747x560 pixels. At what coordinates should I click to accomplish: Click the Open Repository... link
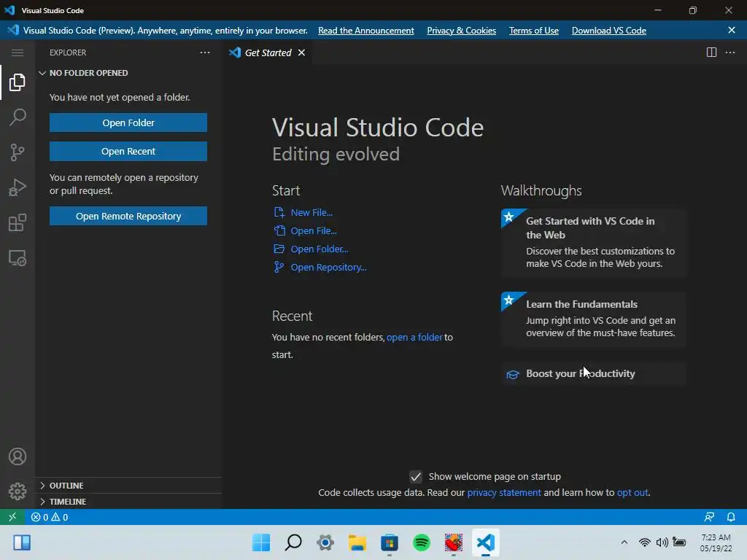329,267
